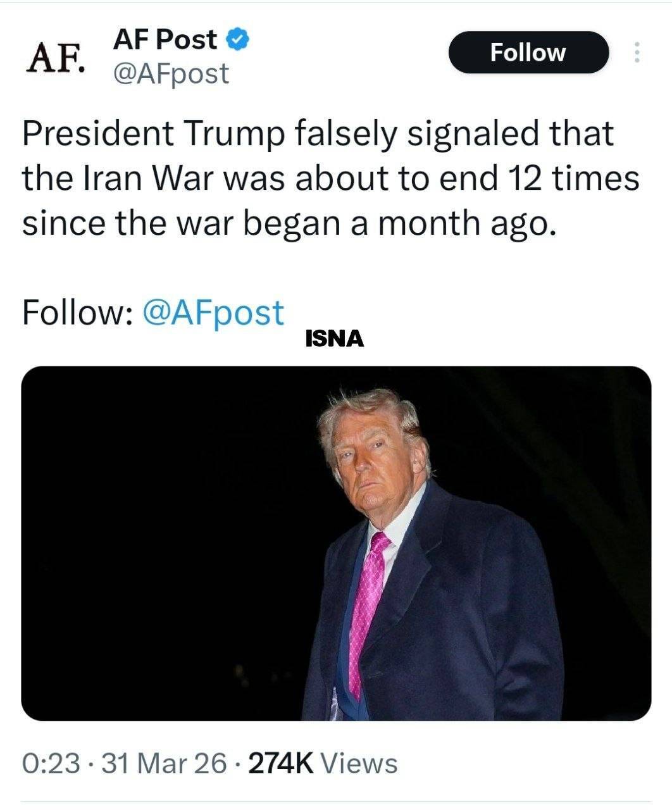Click the 0:23 post time
672x810 pixels.
[51, 763]
